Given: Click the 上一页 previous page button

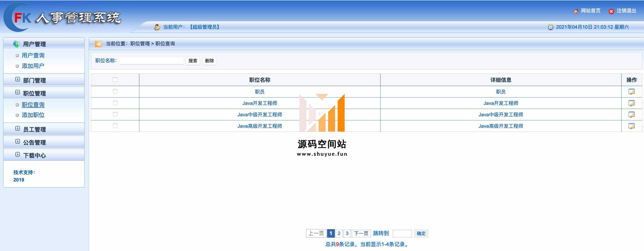Looking at the screenshot, I should coord(316,233).
